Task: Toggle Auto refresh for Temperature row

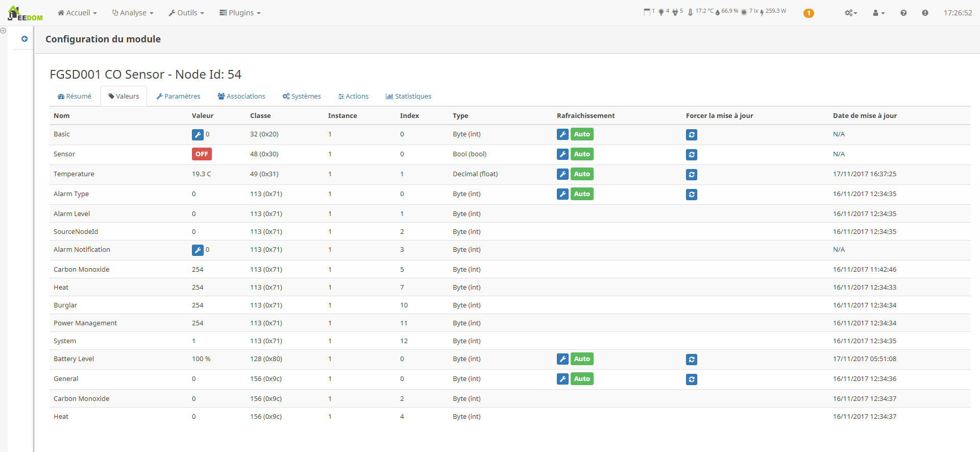Action: pyautogui.click(x=582, y=174)
